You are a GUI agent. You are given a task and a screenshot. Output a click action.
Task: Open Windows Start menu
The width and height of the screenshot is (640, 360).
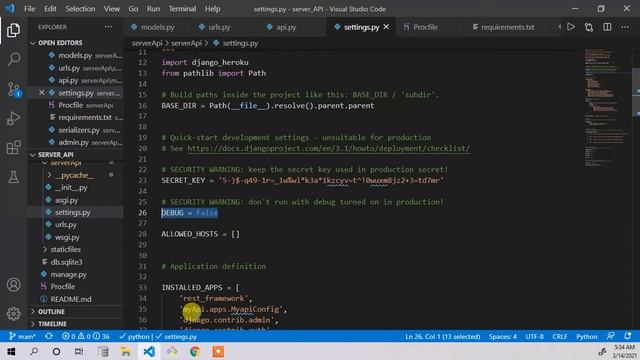(x=11, y=351)
